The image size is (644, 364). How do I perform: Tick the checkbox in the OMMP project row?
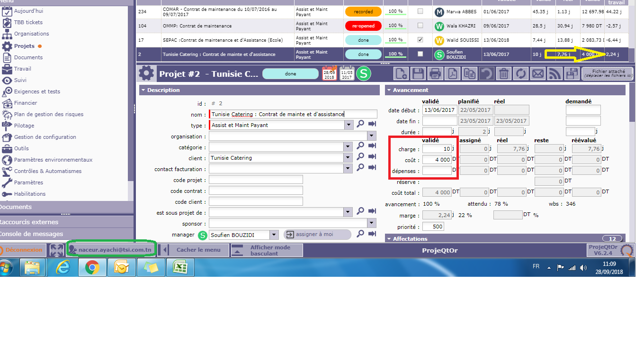click(x=420, y=26)
